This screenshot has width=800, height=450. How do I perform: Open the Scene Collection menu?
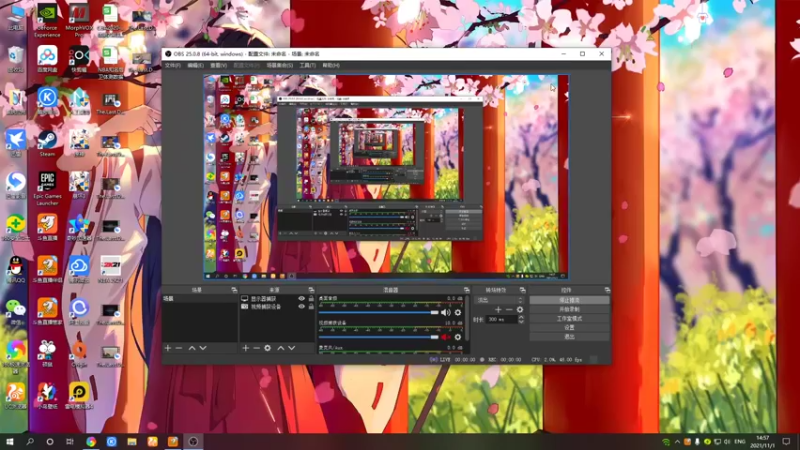point(280,65)
